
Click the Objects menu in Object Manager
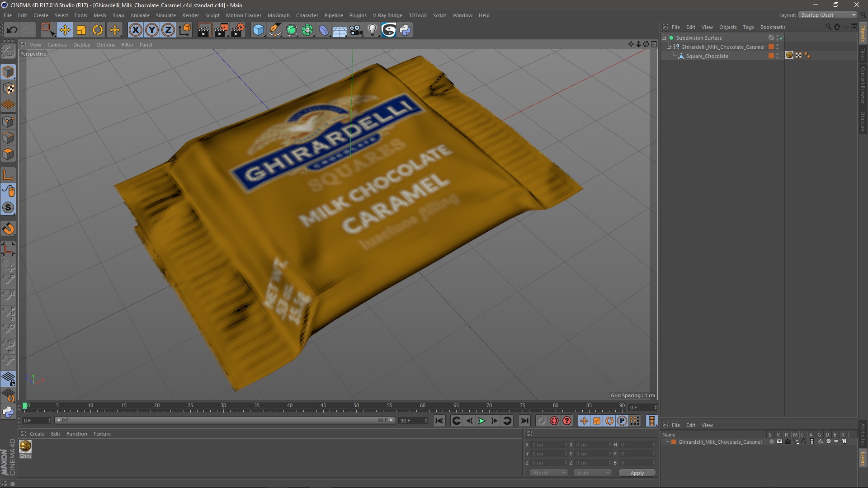click(x=728, y=27)
